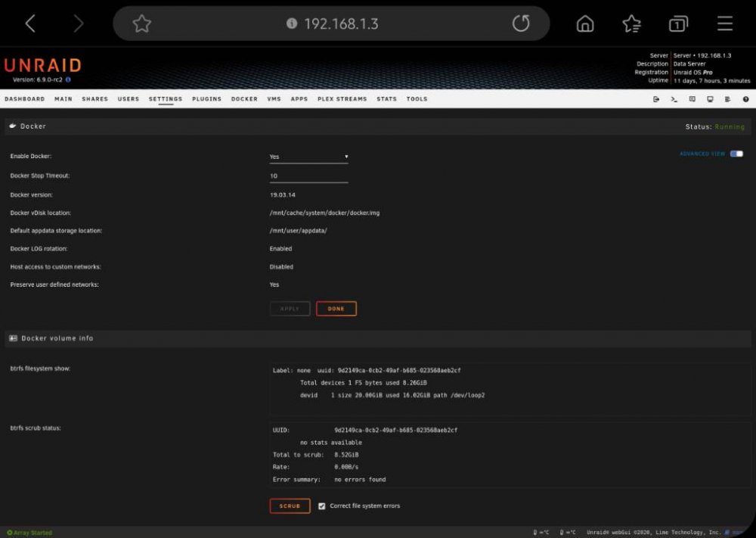Click the Docker volume info section icon
The height and width of the screenshot is (538, 756).
[x=13, y=338]
